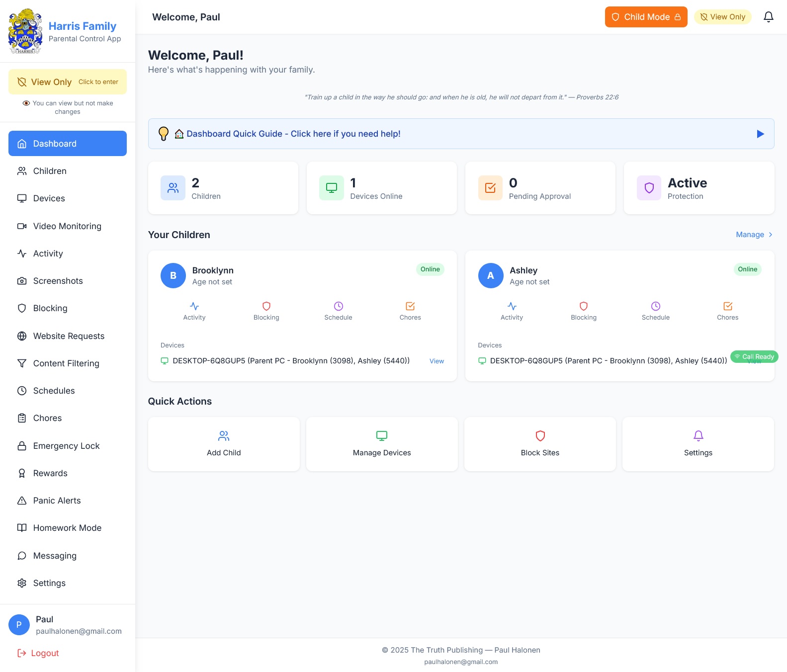Open Homework Mode page
The image size is (787, 672).
pyautogui.click(x=68, y=528)
